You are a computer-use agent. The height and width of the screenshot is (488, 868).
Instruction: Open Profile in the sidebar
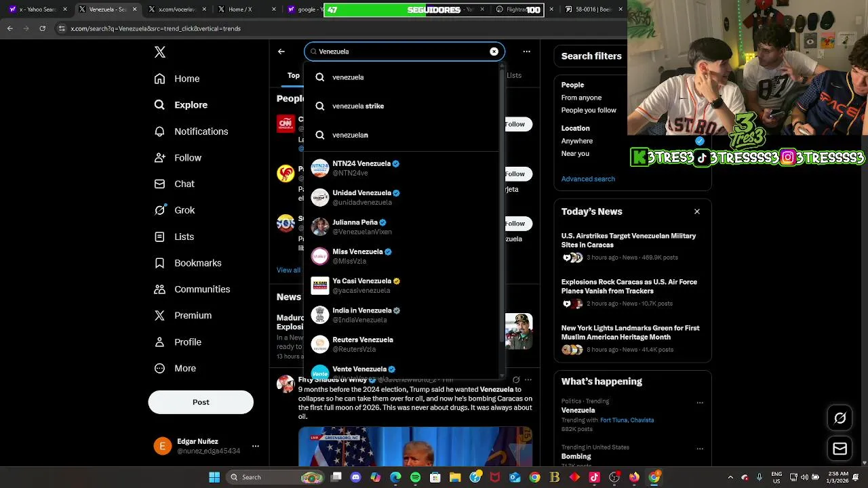pos(178,342)
